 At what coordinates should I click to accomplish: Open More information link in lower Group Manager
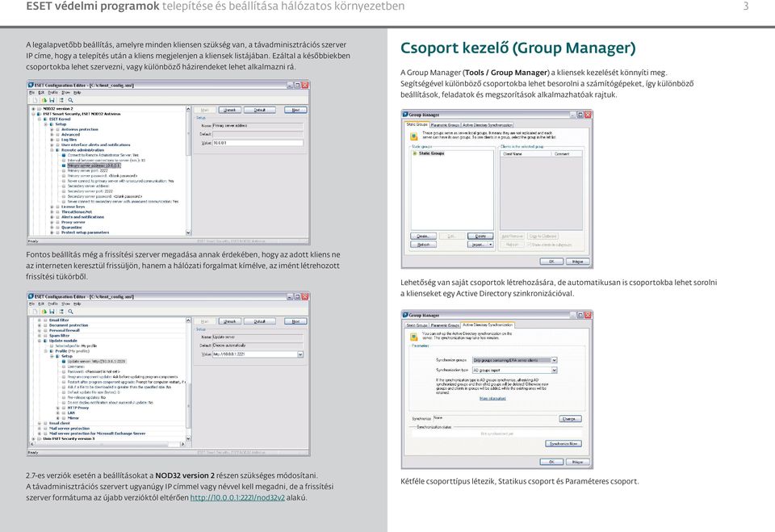coord(492,398)
